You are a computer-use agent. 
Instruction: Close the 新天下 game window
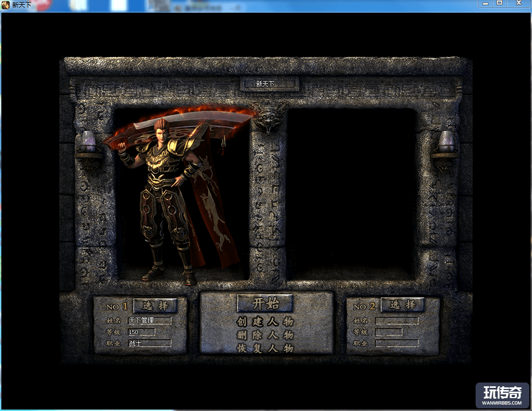pyautogui.click(x=519, y=3)
